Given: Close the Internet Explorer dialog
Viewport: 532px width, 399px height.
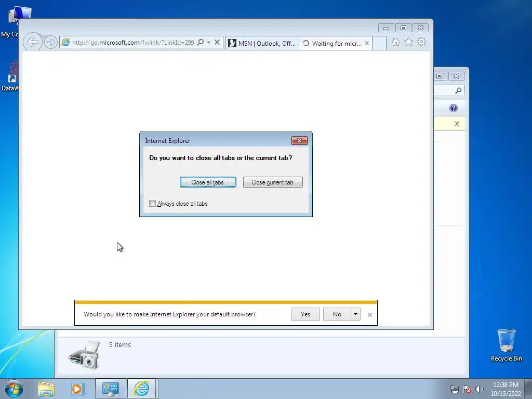Looking at the screenshot, I should pos(299,140).
